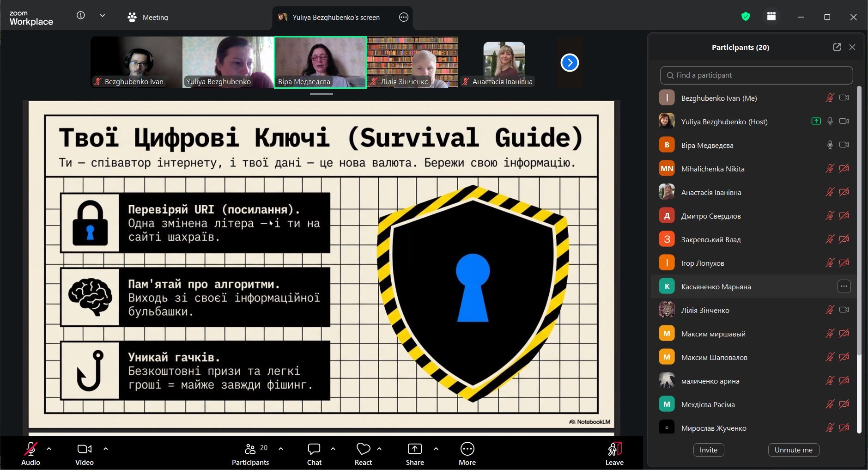Open the meeting info icon

[80, 16]
